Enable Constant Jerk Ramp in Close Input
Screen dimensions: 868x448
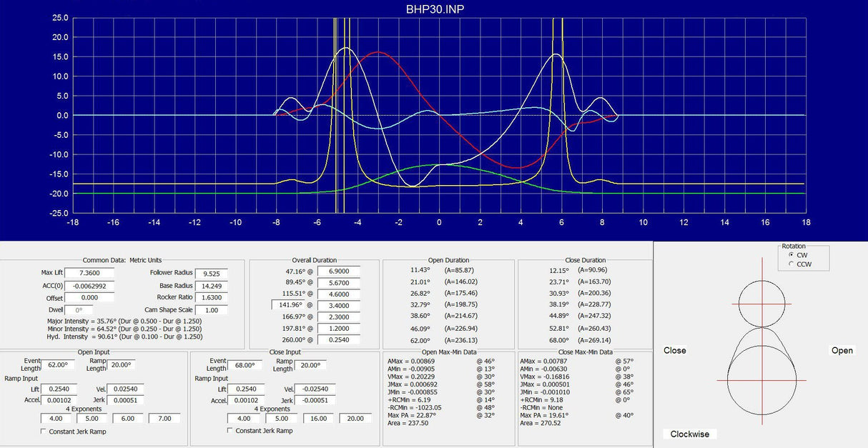click(x=230, y=431)
